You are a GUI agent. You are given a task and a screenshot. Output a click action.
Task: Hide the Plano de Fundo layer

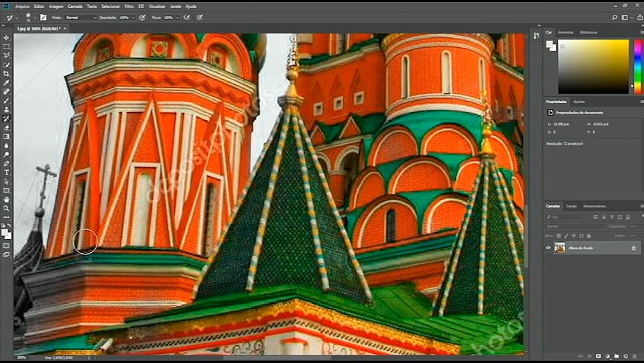[548, 248]
